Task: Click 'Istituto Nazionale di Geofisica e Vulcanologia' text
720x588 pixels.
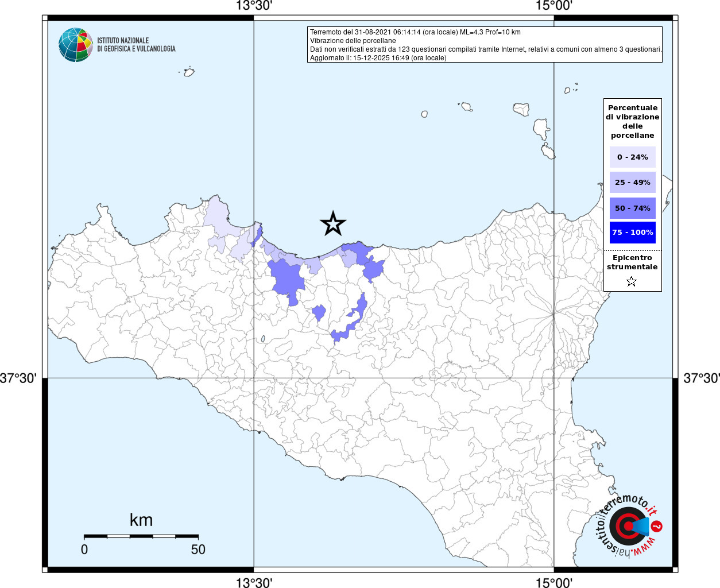Action: pyautogui.click(x=136, y=45)
